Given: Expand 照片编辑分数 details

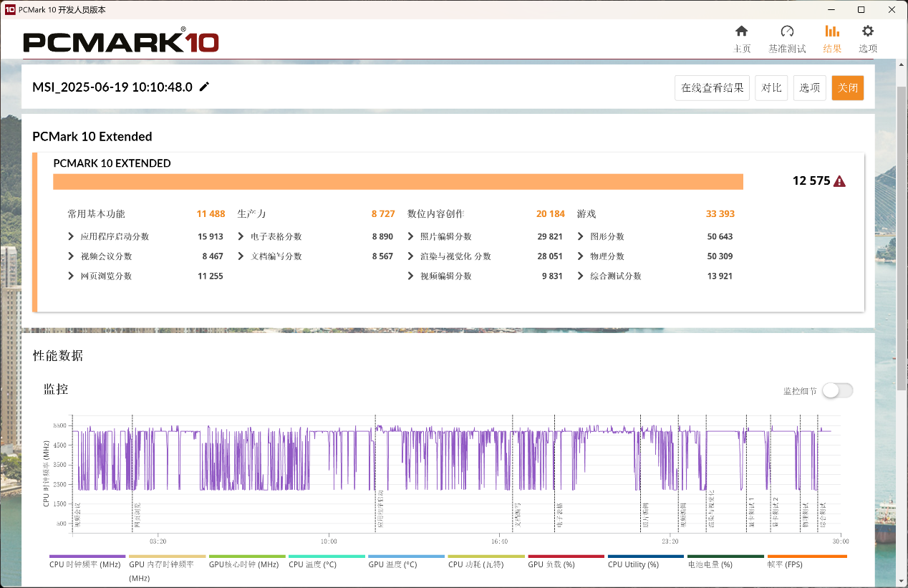Looking at the screenshot, I should pos(411,236).
